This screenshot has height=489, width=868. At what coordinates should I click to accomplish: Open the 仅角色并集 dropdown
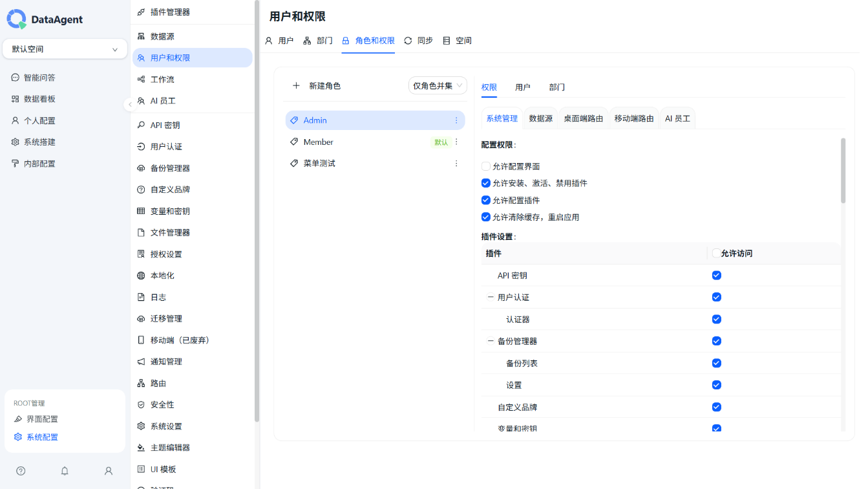pyautogui.click(x=438, y=85)
